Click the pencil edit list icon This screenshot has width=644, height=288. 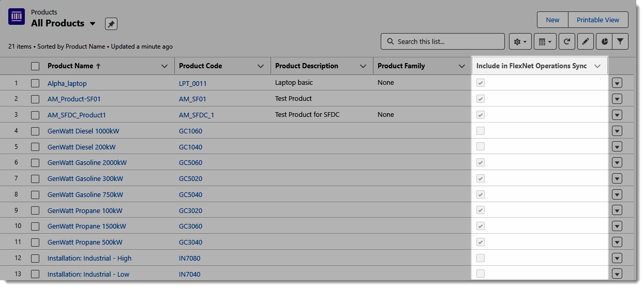coord(585,42)
